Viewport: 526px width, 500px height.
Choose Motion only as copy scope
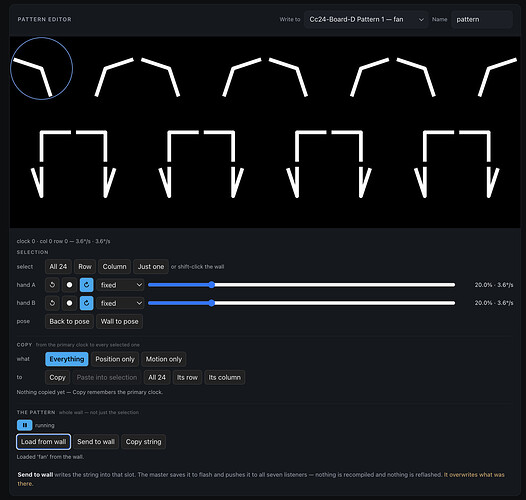coord(164,359)
